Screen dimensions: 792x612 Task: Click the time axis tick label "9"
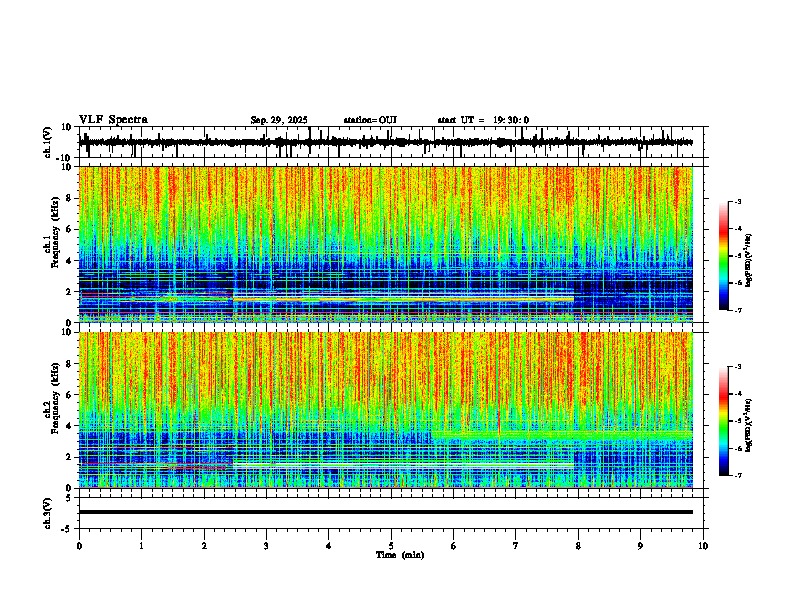(640, 546)
